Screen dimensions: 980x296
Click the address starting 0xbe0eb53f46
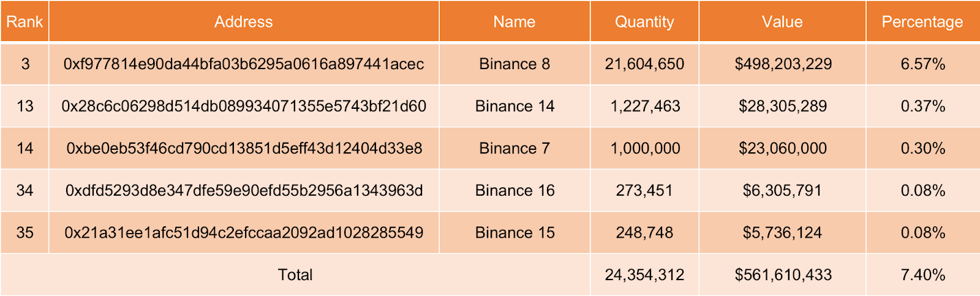coord(244,149)
